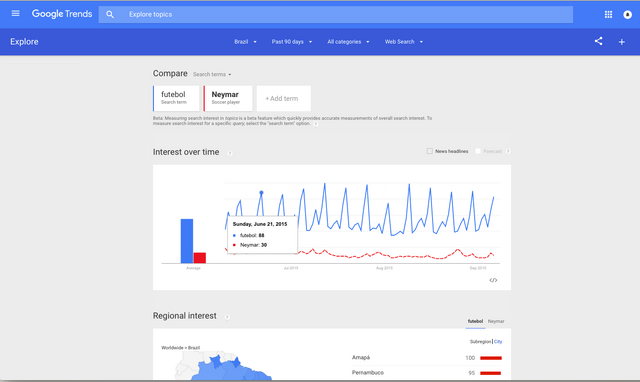640x382 pixels.
Task: Select the futebol search term card
Action: coord(176,98)
